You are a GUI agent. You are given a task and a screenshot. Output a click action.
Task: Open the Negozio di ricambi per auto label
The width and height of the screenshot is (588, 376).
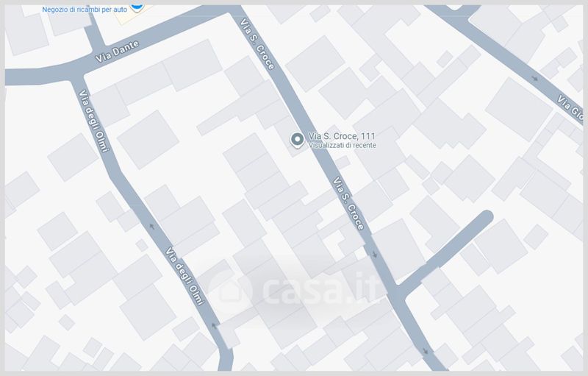(x=85, y=10)
